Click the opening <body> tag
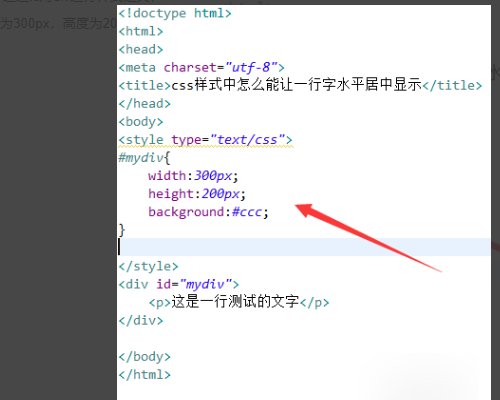The image size is (500, 400). (141, 122)
